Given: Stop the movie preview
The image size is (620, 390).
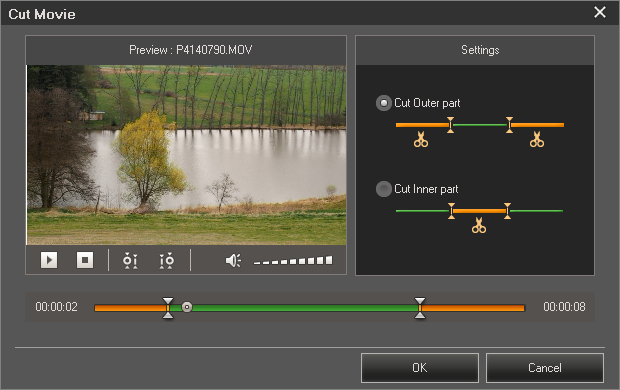Looking at the screenshot, I should [x=85, y=260].
